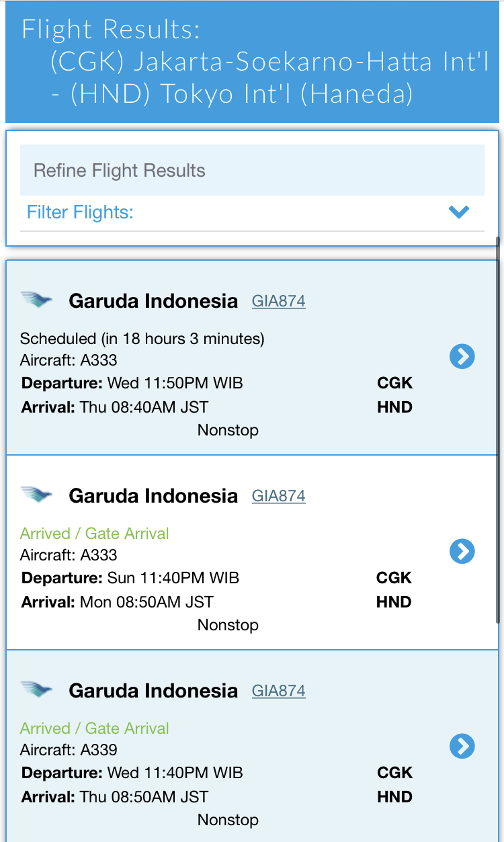Open details arrow for the Scheduled flight
This screenshot has width=504, height=842.
(462, 357)
